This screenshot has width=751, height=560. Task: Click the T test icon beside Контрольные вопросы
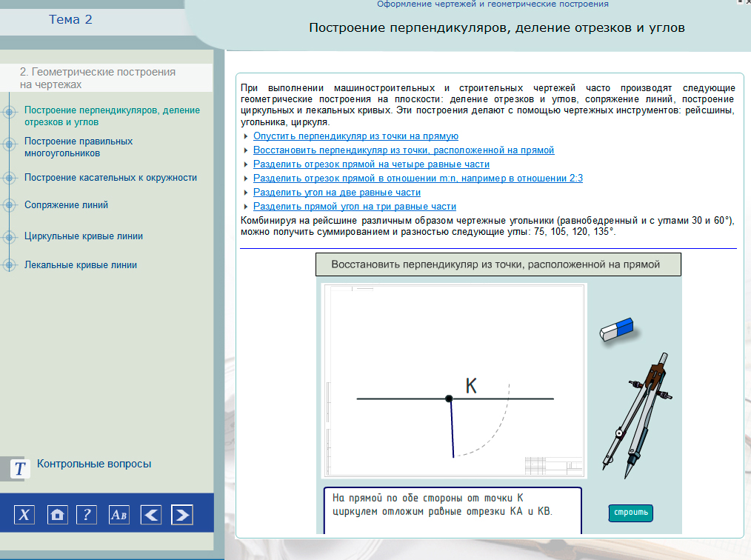20,468
